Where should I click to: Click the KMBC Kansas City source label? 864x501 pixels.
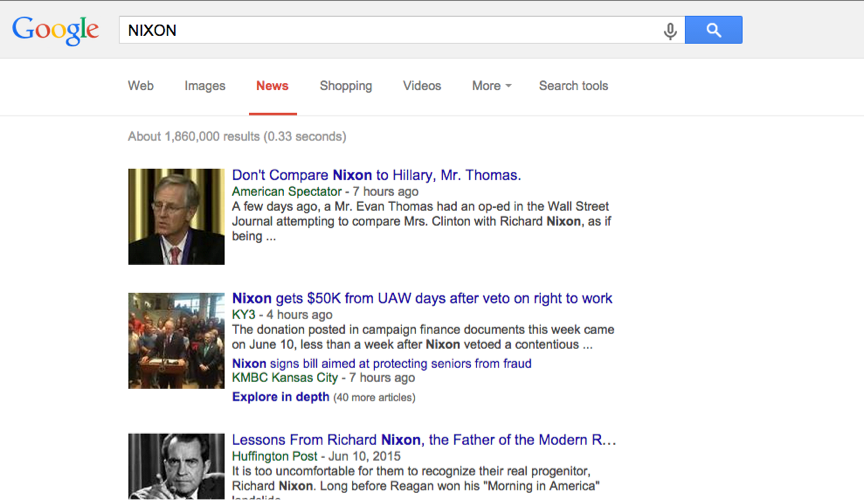pyautogui.click(x=285, y=378)
